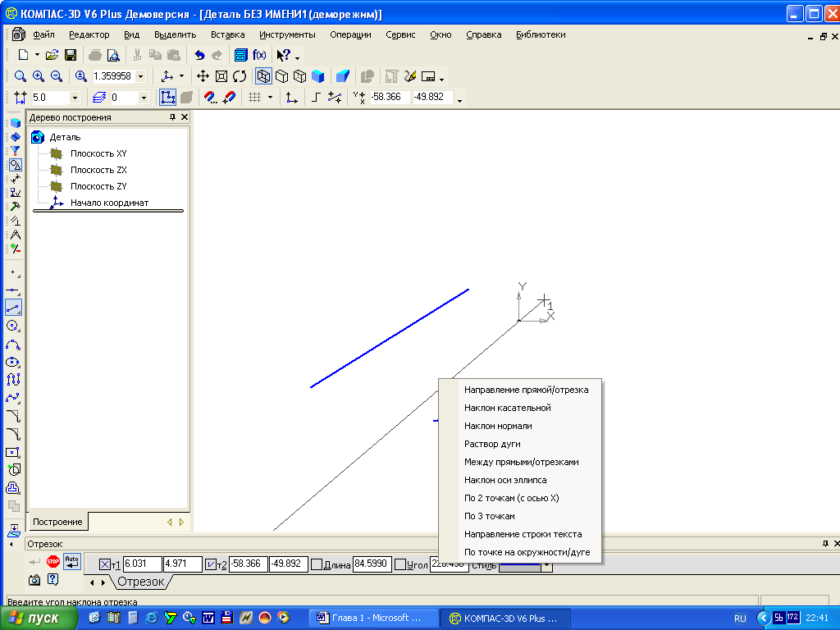The width and height of the screenshot is (840, 630).
Task: Open the grid options dropdown arrow
Action: point(270,97)
